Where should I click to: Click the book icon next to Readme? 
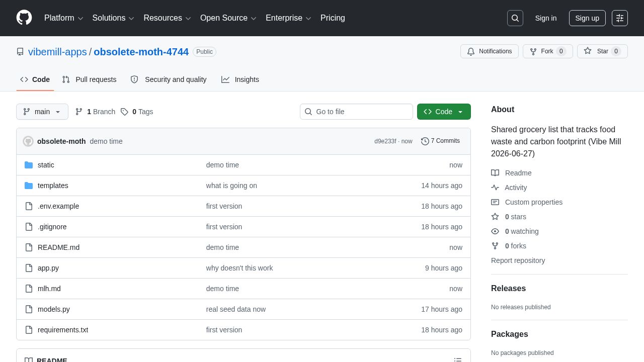click(x=495, y=173)
